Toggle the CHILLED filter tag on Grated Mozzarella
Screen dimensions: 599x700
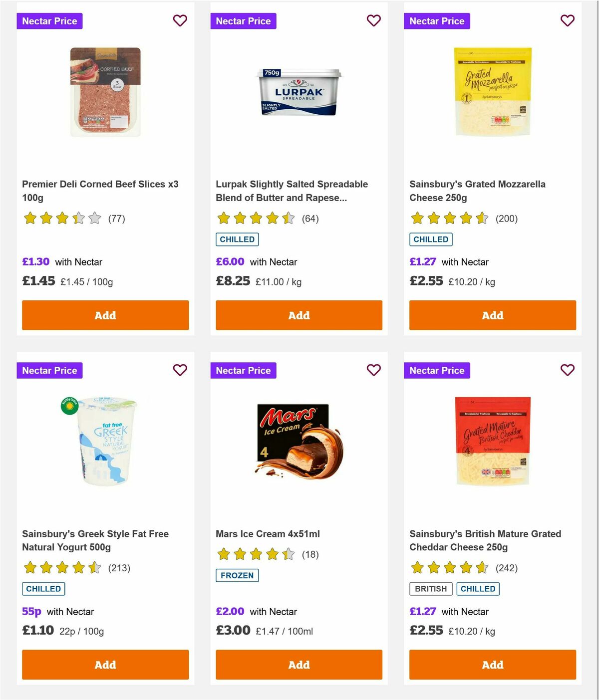431,239
